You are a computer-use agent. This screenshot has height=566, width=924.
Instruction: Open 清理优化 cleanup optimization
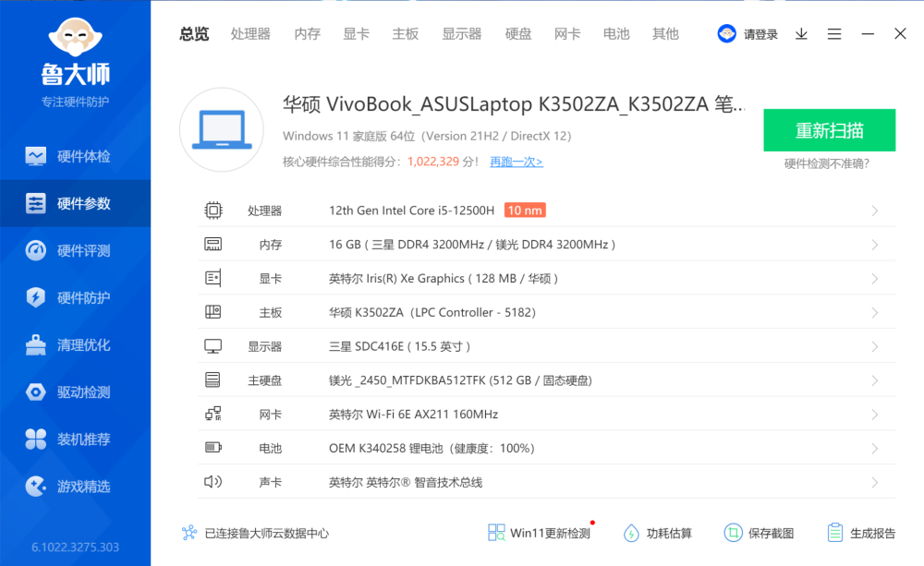click(75, 344)
